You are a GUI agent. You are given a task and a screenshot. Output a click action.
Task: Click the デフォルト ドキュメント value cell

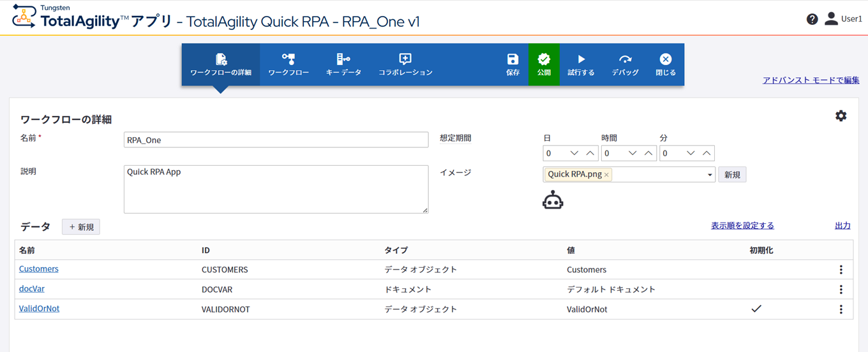coord(611,290)
